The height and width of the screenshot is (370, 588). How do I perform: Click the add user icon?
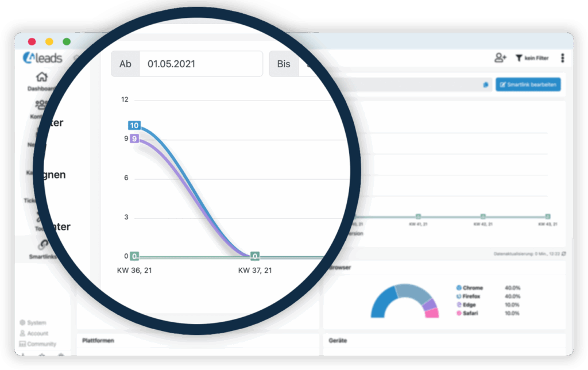pyautogui.click(x=500, y=58)
